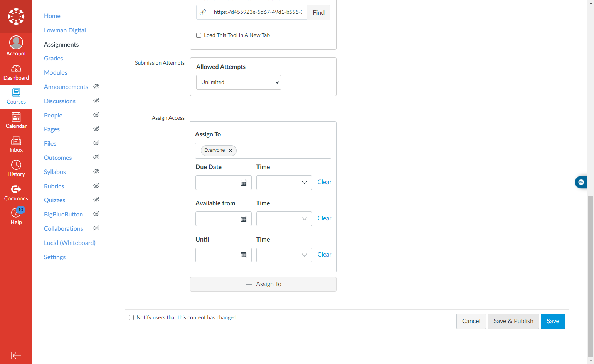
Task: Toggle visibility icon next to Outcomes
Action: click(x=96, y=157)
